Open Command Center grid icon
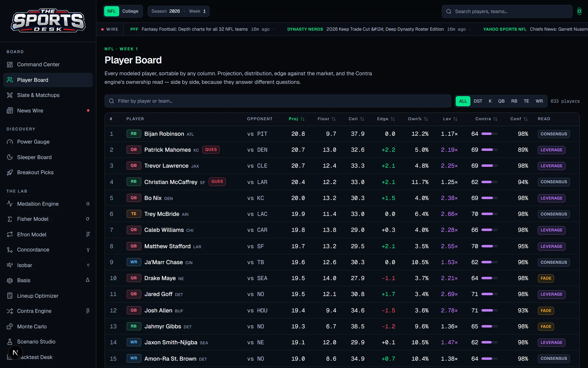This screenshot has height=368, width=588. (10, 65)
